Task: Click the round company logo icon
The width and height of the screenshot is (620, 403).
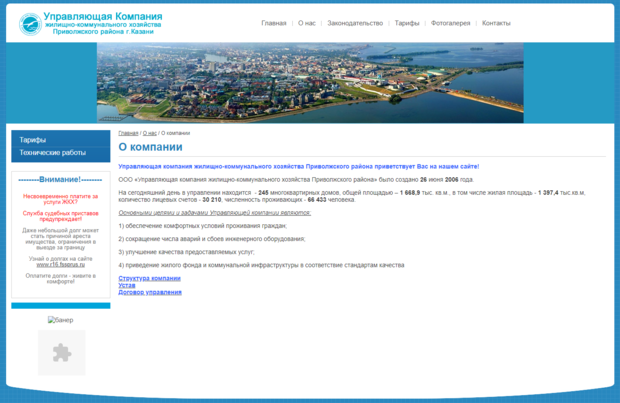Action: pos(30,22)
